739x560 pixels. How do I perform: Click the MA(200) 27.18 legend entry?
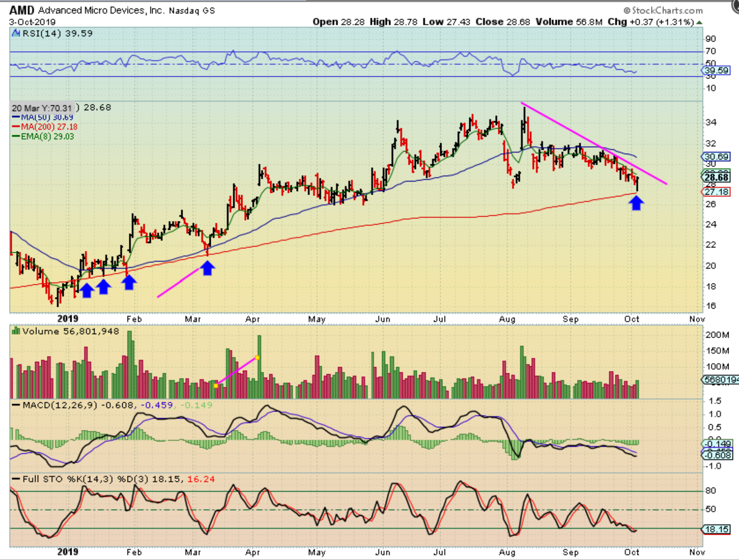click(x=49, y=127)
